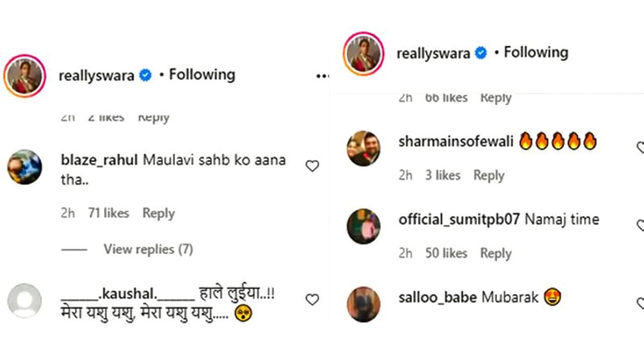The width and height of the screenshot is (644, 363).
Task: Open blaze_rahul's profile picture
Action: (x=25, y=167)
